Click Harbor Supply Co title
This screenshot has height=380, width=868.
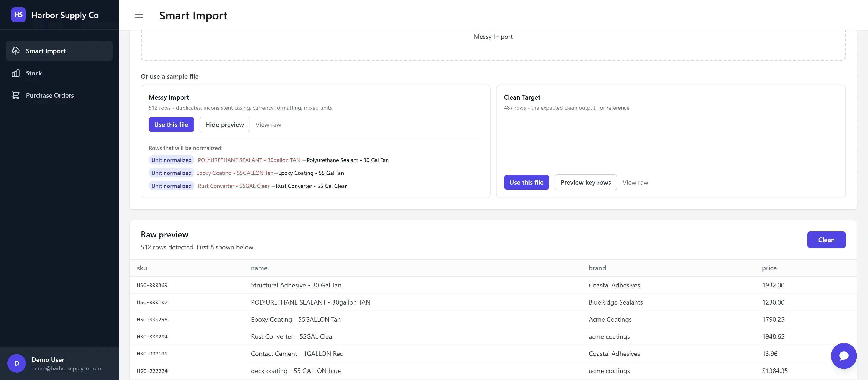65,15
